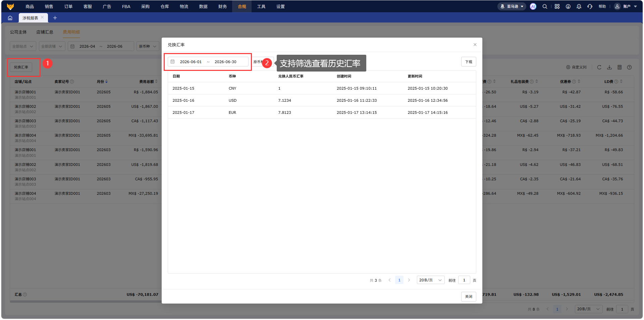Click the help icon next to 卖家记号 header
Viewport: 644px width, 320px height.
click(x=72, y=82)
